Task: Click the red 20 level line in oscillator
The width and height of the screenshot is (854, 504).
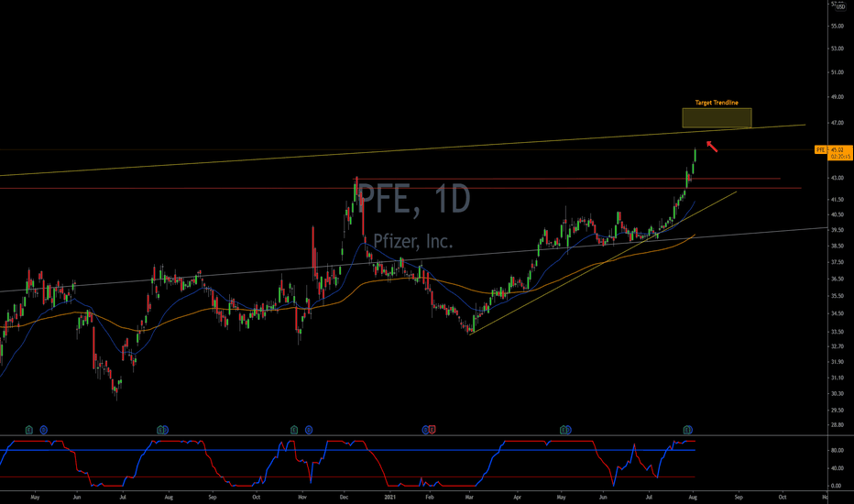Action: [348, 477]
